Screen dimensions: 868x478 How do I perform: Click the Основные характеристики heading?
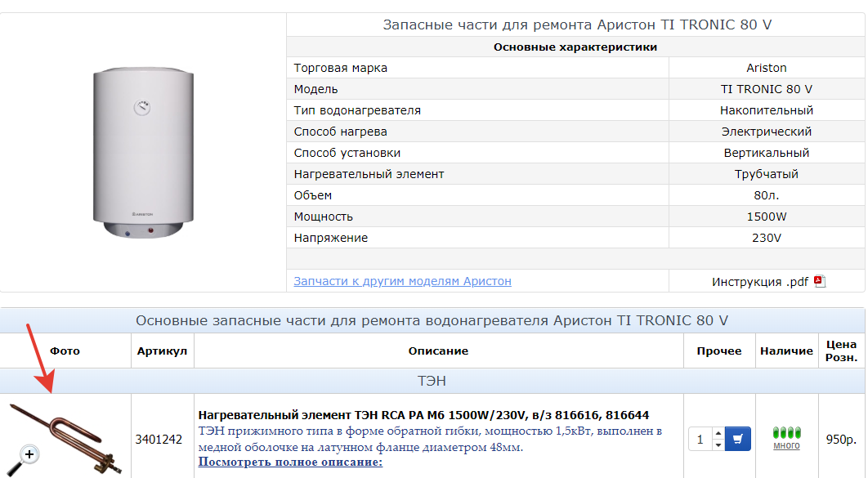coord(575,47)
